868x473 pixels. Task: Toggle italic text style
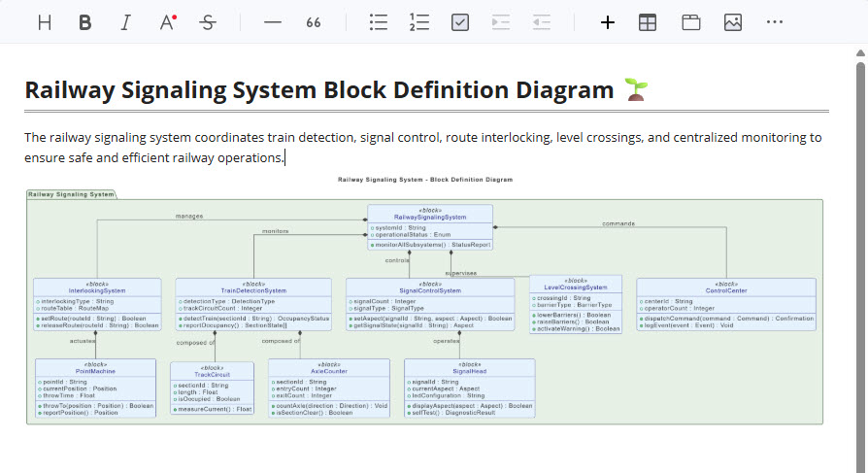tap(125, 22)
